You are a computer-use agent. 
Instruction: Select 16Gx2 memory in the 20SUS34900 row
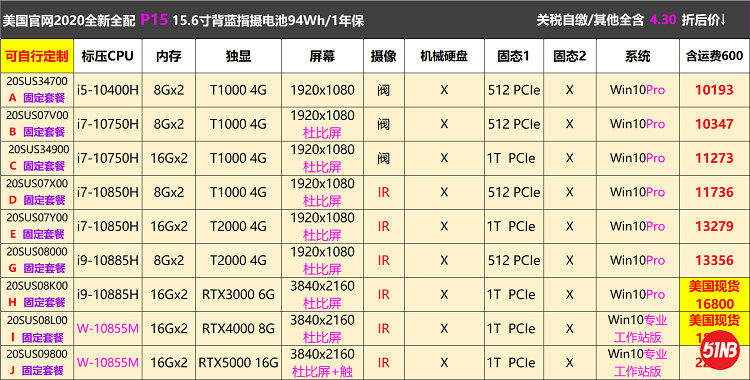coord(169,158)
